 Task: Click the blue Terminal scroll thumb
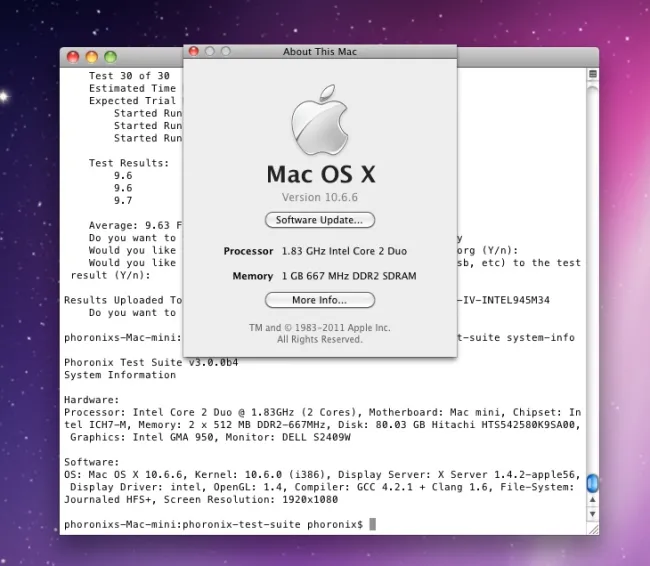592,483
